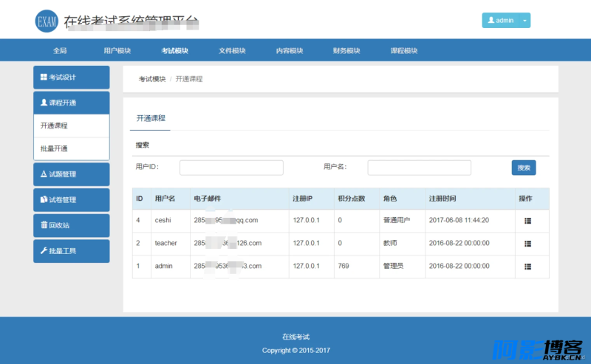Image resolution: width=591 pixels, height=364 pixels.
Task: Click the Copyright © 2015-2017 footer text
Action: [296, 351]
